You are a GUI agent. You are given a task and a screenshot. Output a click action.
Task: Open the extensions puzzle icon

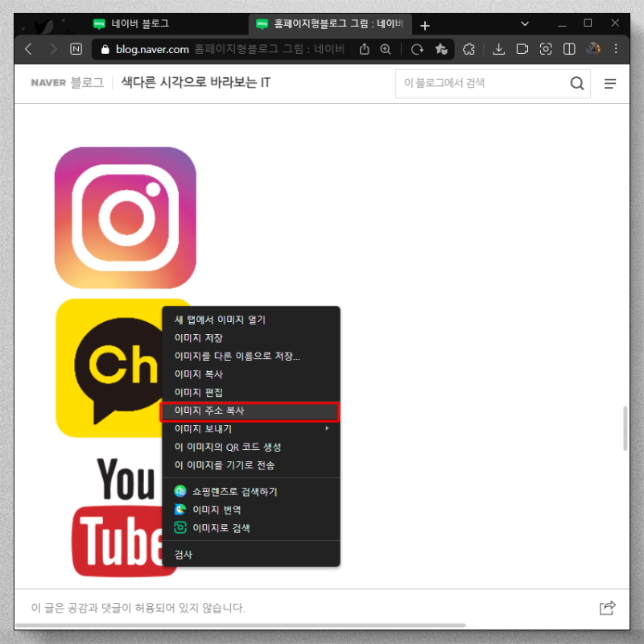[x=469, y=49]
